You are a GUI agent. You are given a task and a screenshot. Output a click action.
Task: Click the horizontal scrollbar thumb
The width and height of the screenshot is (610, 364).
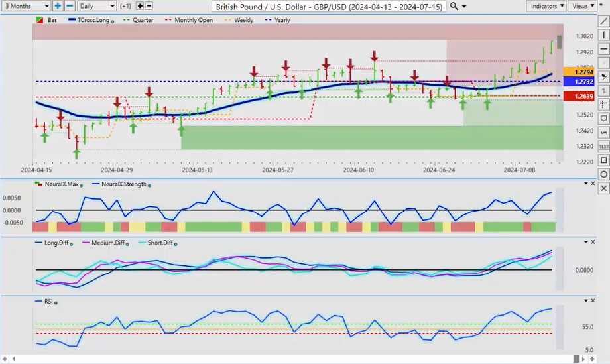pos(576,359)
